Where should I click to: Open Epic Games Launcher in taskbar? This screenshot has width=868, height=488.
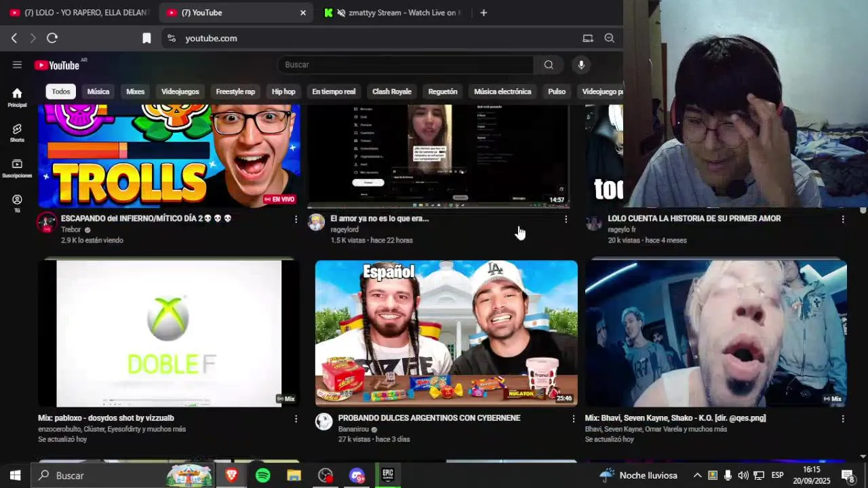click(x=388, y=475)
